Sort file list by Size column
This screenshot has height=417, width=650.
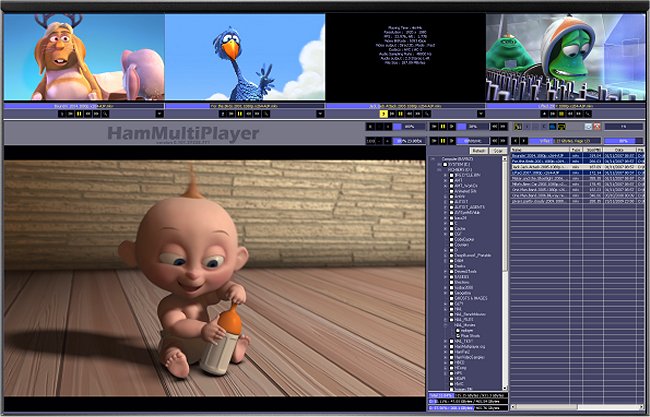(593, 150)
